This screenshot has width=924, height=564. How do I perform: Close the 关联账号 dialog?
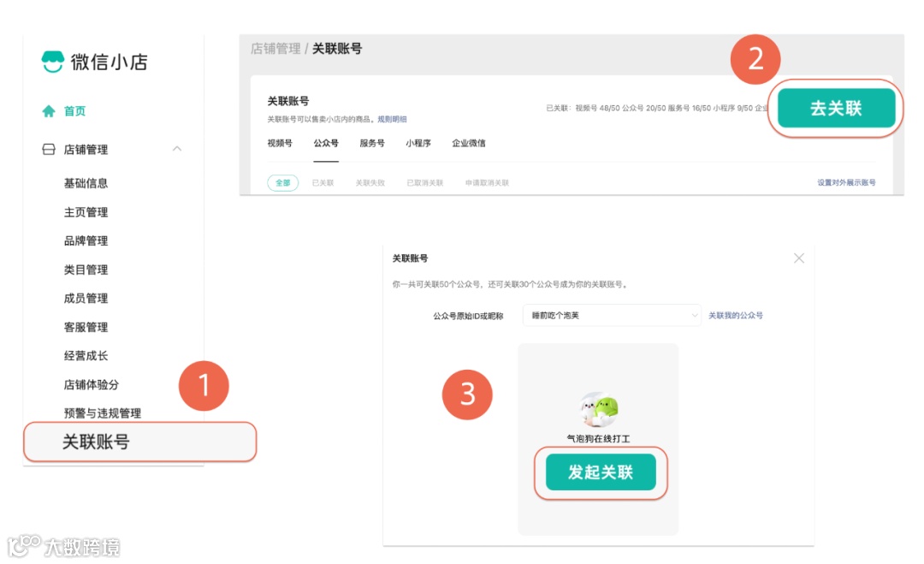click(799, 258)
